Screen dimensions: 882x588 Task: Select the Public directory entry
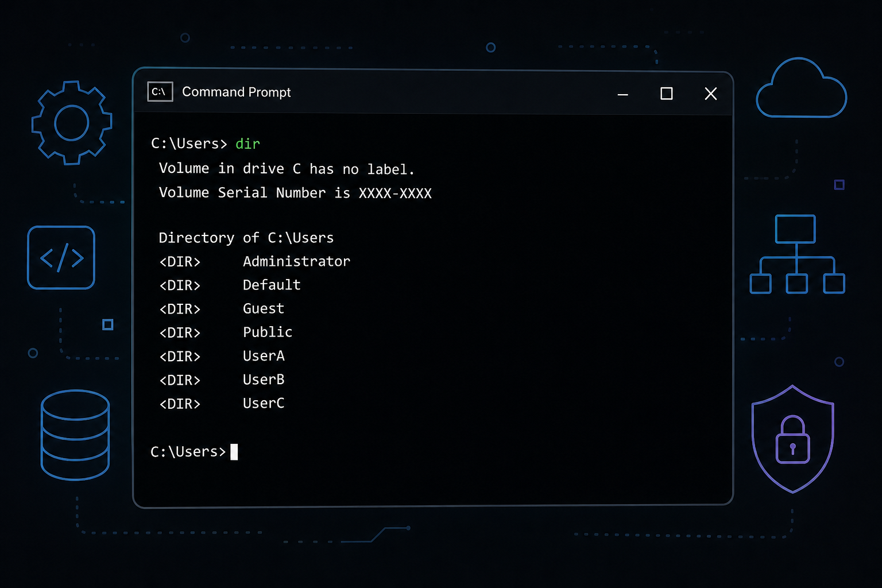click(226, 332)
